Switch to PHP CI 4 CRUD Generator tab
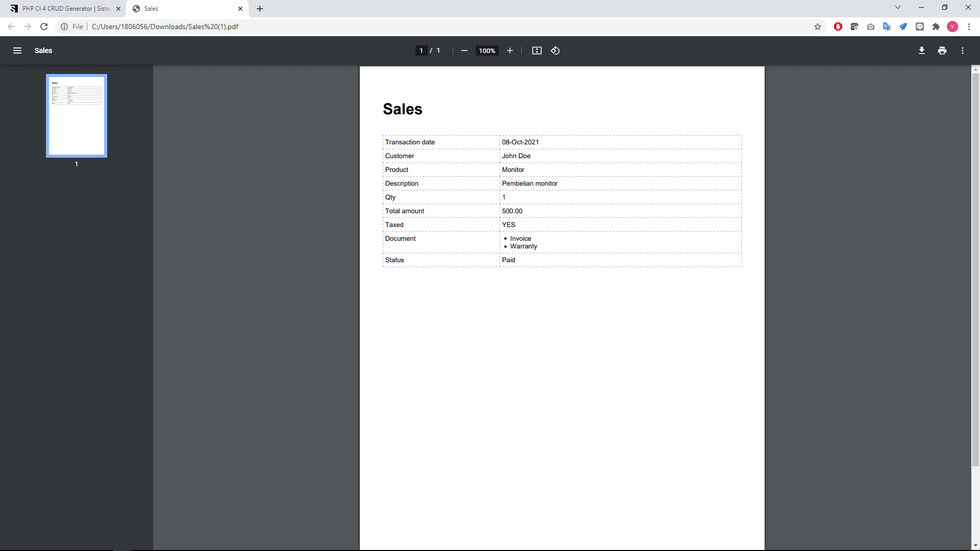This screenshot has height=551, width=980. coord(65,9)
